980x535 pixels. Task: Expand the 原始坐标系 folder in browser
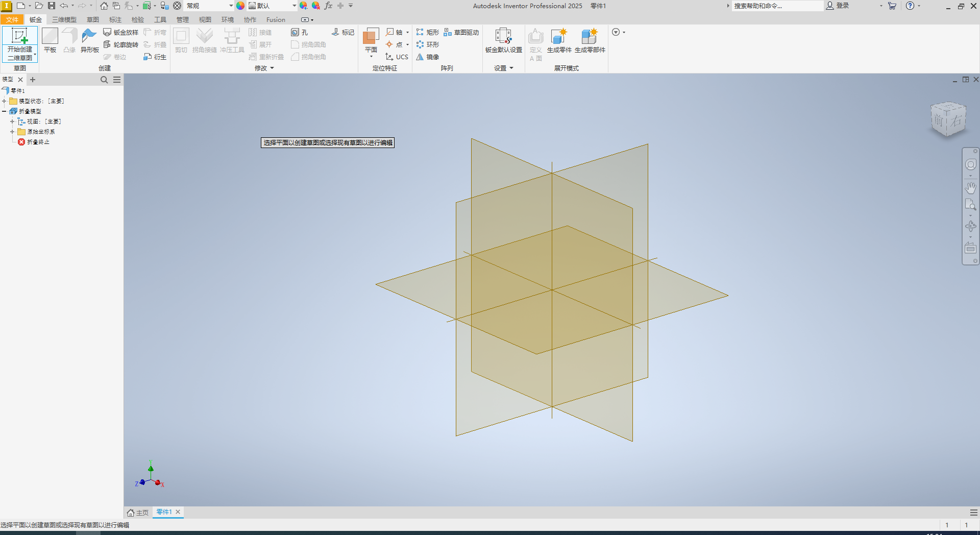click(x=12, y=131)
